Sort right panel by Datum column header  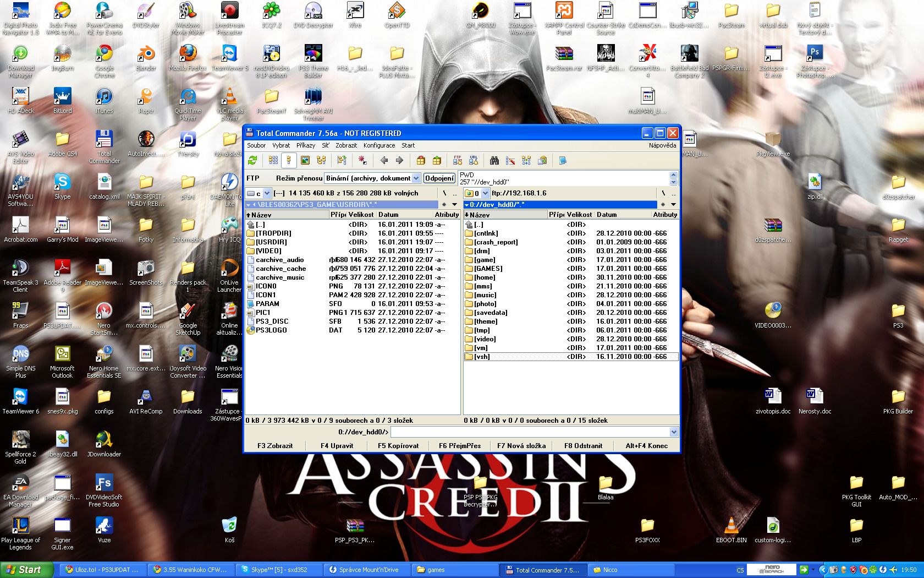click(x=624, y=215)
